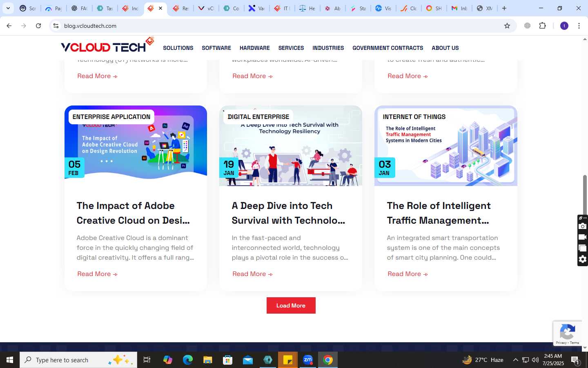Switch to the Gmail 'Inb' tab
This screenshot has height=368, width=588.
[x=460, y=8]
